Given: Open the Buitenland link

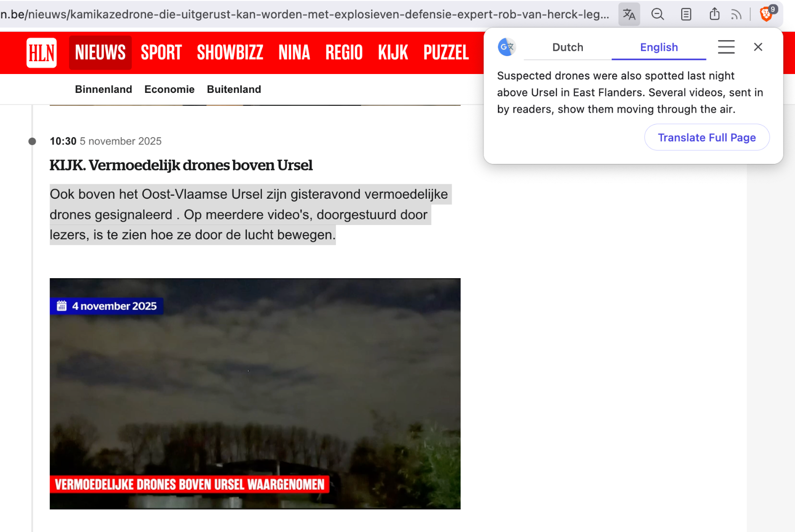Looking at the screenshot, I should pos(234,89).
